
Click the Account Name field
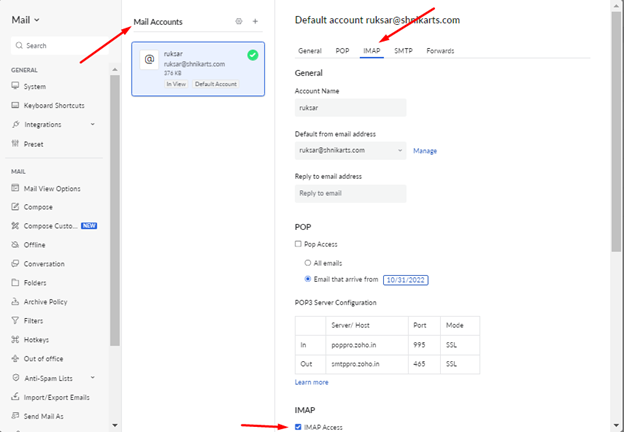pos(351,107)
